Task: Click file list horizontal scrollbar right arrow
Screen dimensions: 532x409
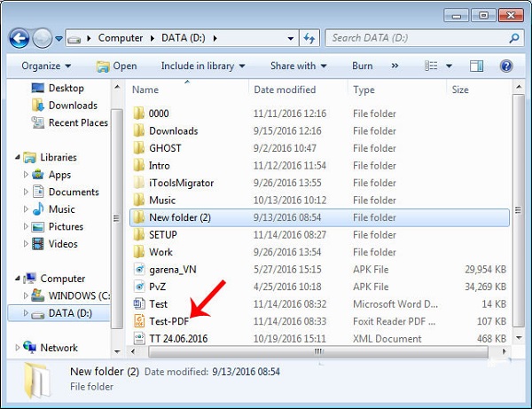Action: [x=504, y=351]
